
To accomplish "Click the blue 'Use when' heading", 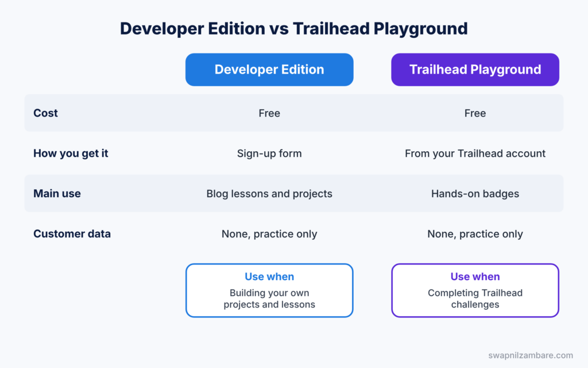I will pos(269,277).
